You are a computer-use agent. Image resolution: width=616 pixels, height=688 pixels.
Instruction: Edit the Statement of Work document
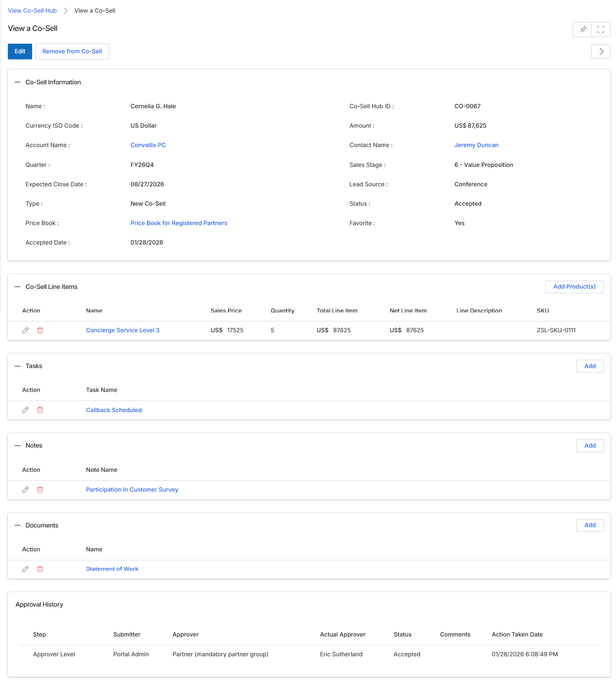25,569
